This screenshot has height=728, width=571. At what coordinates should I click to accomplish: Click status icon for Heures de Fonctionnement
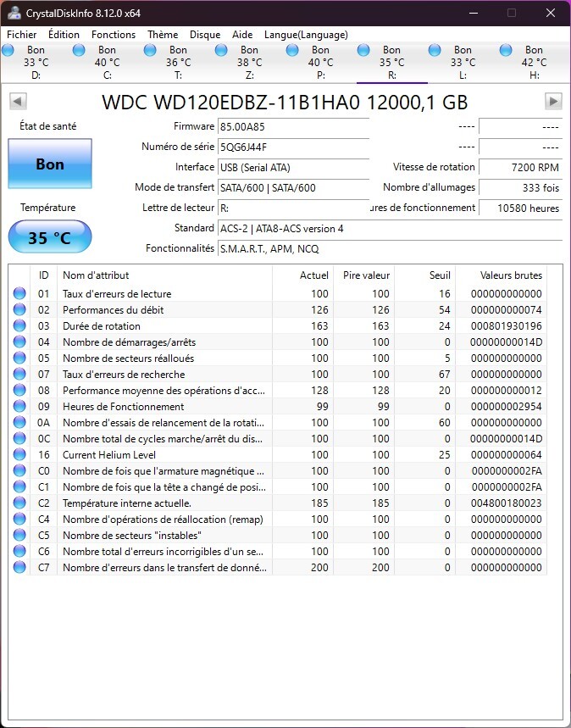(x=19, y=406)
